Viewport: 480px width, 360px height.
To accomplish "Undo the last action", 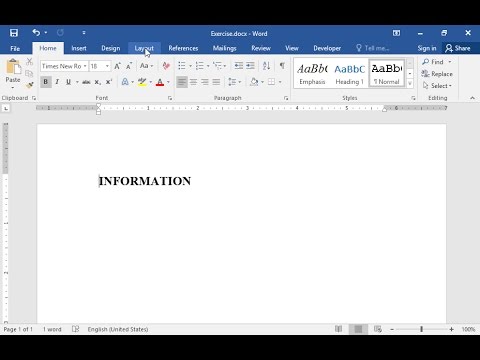I will click(36, 32).
